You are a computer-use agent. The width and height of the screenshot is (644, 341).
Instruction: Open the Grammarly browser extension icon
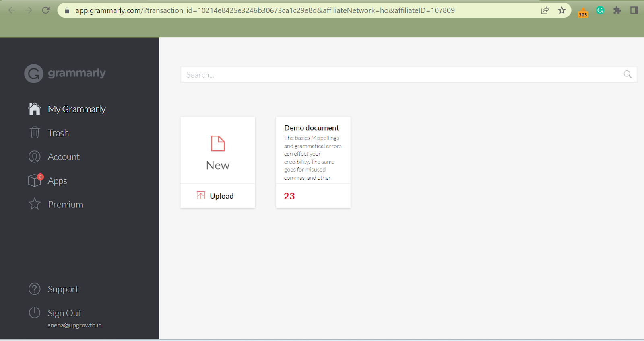[x=600, y=10]
